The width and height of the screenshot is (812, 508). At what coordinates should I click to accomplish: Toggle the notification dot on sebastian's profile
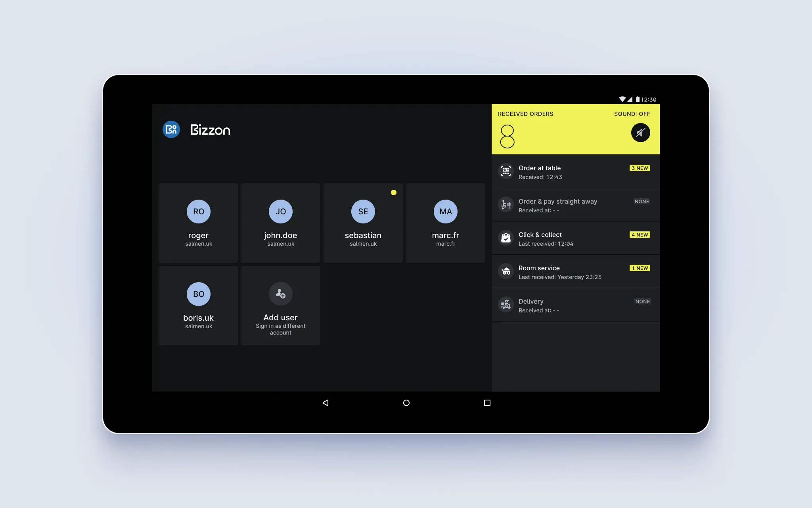393,192
